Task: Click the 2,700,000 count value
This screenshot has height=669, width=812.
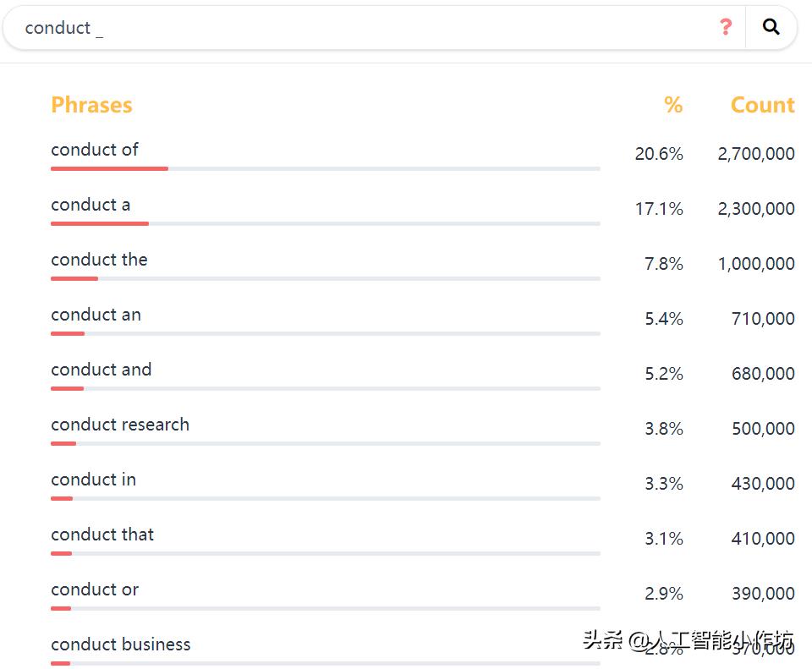Action: coord(756,154)
